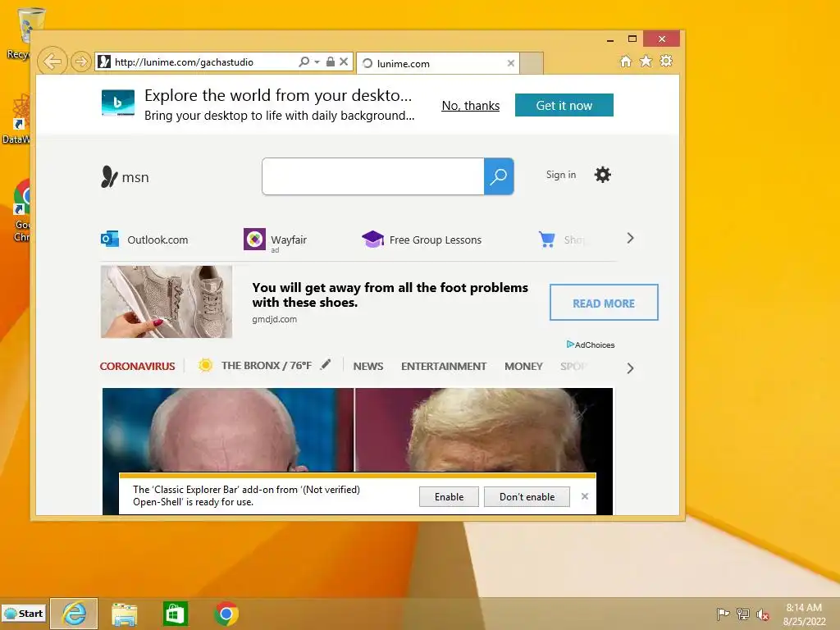840x630 pixels.
Task: Click the sunny weather icon
Action: pos(205,365)
